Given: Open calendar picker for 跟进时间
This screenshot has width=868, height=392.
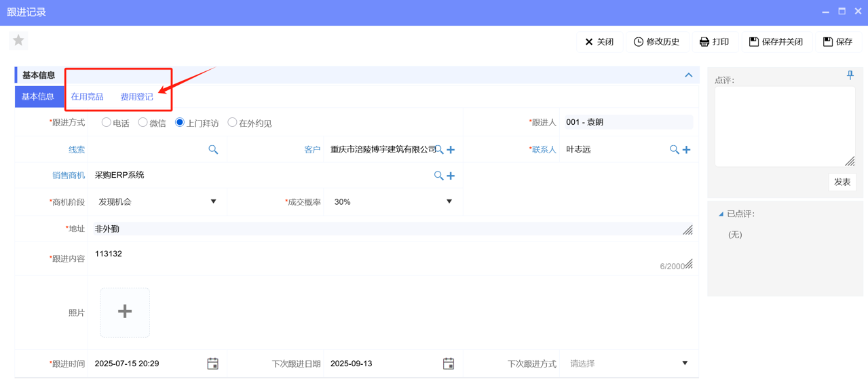Looking at the screenshot, I should tap(212, 363).
